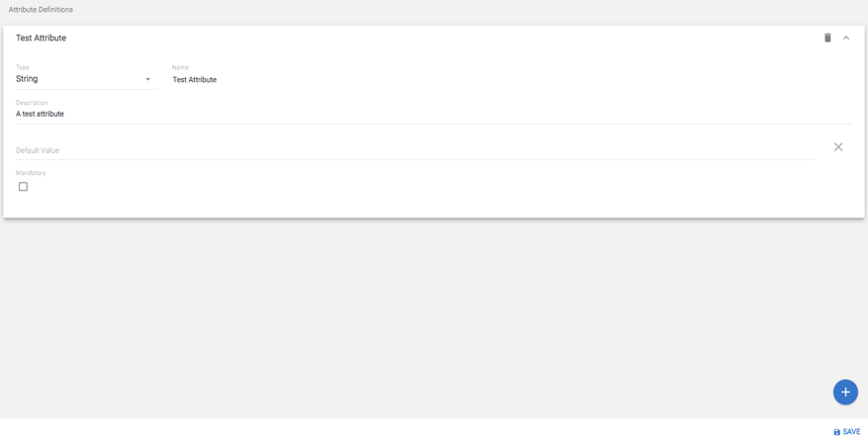Image resolution: width=868 pixels, height=439 pixels.
Task: Click the Type field label
Action: (x=23, y=67)
